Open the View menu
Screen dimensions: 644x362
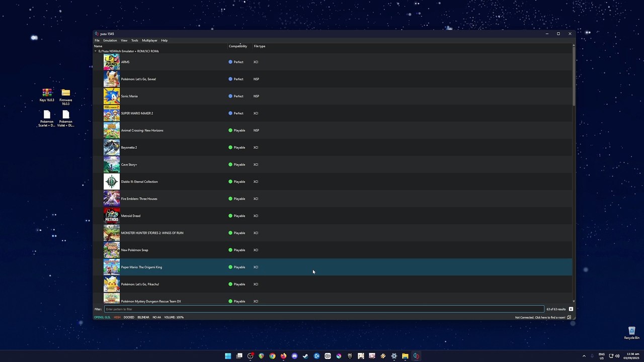pos(124,40)
